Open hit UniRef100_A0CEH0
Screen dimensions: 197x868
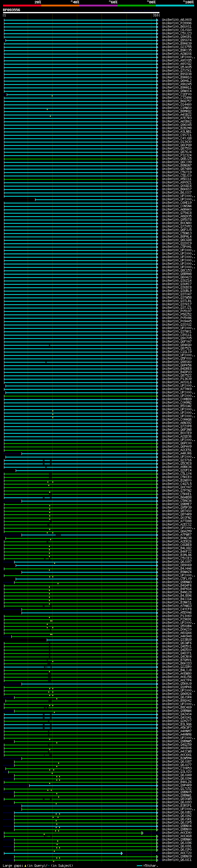(x=177, y=832)
